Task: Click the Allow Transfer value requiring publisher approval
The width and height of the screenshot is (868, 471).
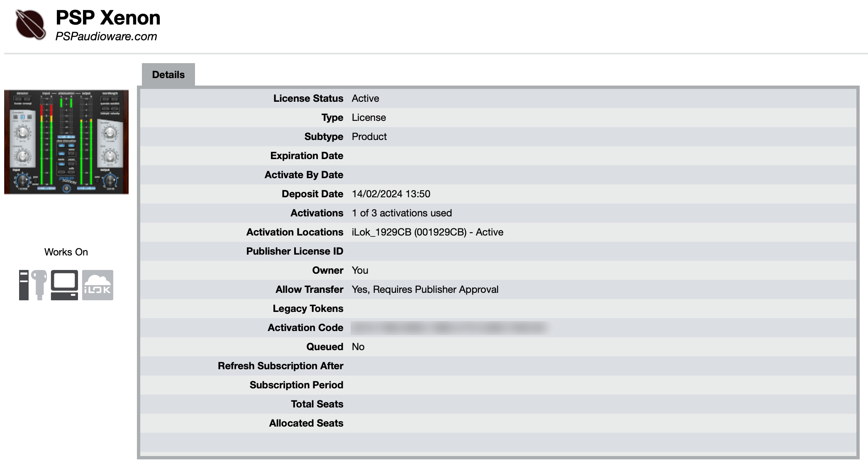Action: click(x=425, y=289)
